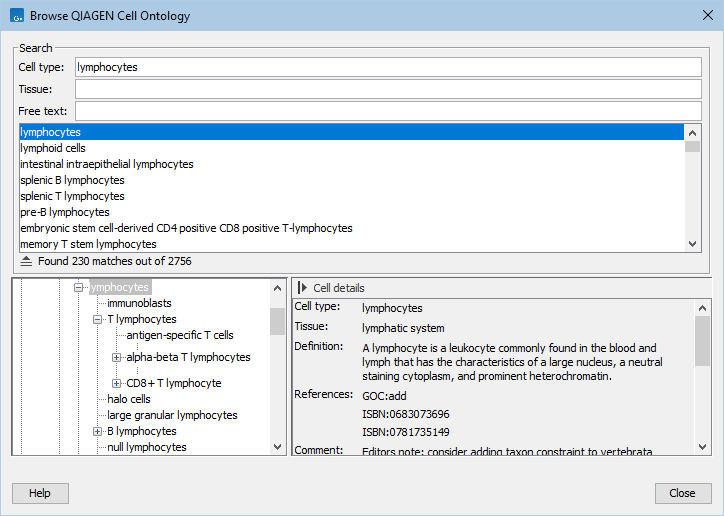Viewport: 724px width, 516px height.
Task: Choose lymphoid cells from search results
Action: click(x=53, y=148)
